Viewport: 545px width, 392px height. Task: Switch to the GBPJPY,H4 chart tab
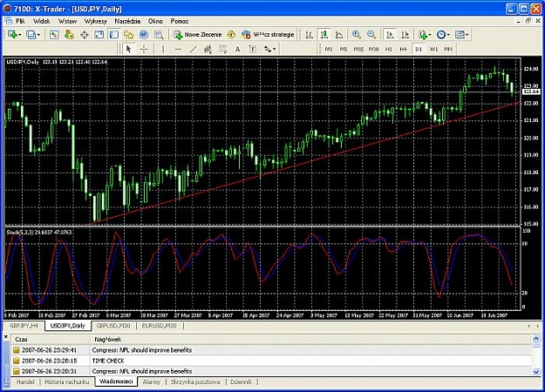pyautogui.click(x=24, y=326)
